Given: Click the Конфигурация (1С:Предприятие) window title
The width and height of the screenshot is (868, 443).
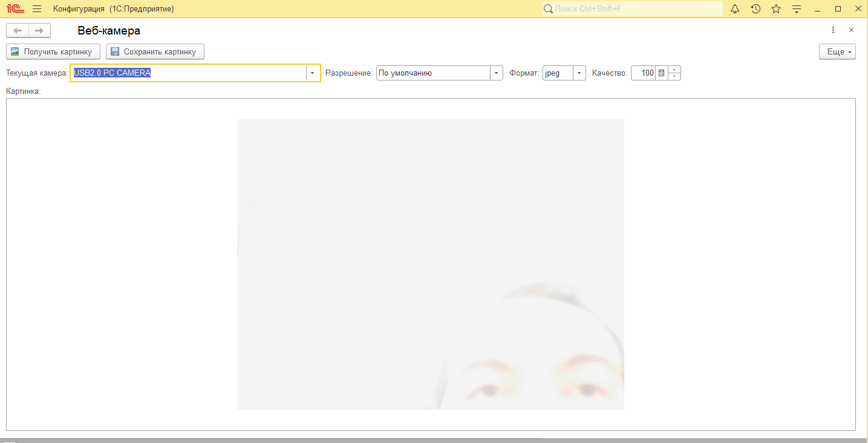Looking at the screenshot, I should tap(114, 8).
